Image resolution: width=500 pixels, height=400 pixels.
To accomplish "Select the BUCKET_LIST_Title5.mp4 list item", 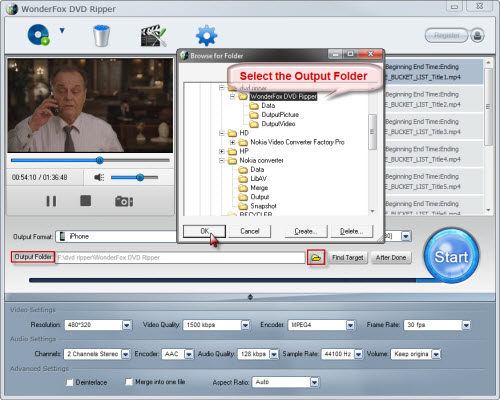I will click(433, 182).
